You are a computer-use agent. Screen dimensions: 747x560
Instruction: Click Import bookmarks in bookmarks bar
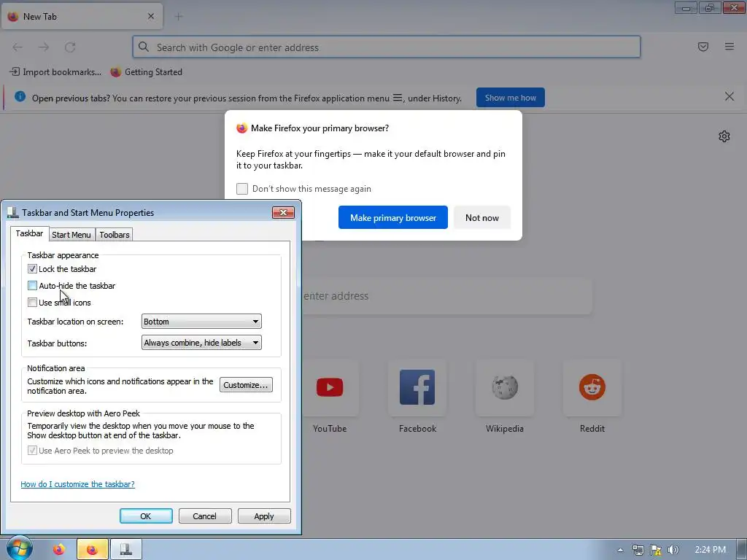(55, 72)
